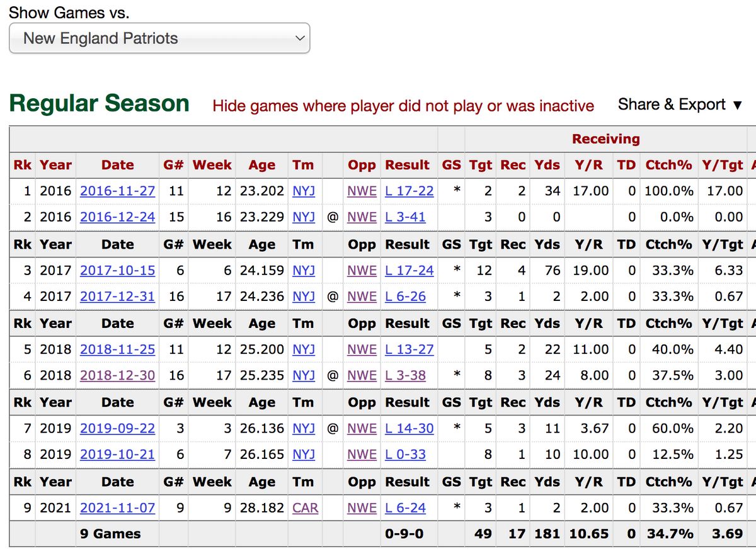Sort by the first Date column header
Viewport: 756px width, 554px height.
[117, 165]
